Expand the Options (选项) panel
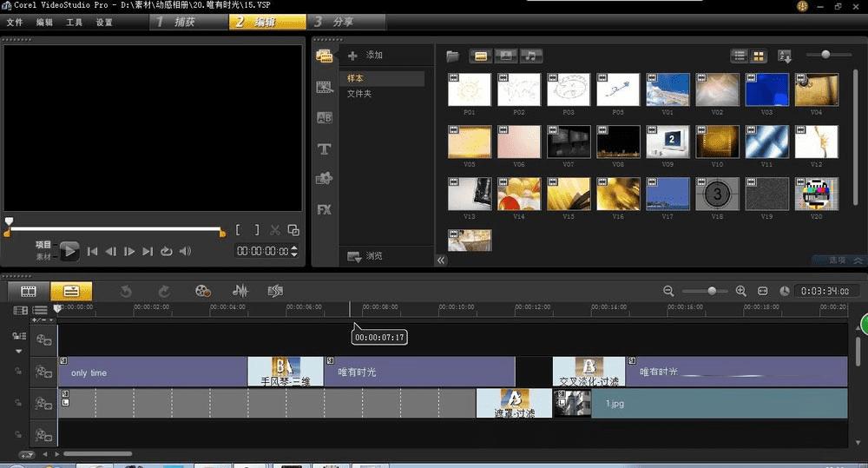The image size is (868, 468). (x=838, y=260)
